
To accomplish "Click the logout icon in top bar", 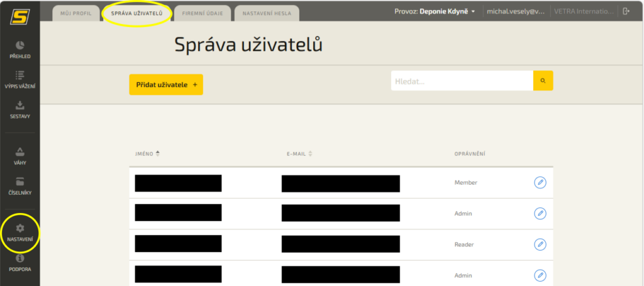I will pos(626,11).
